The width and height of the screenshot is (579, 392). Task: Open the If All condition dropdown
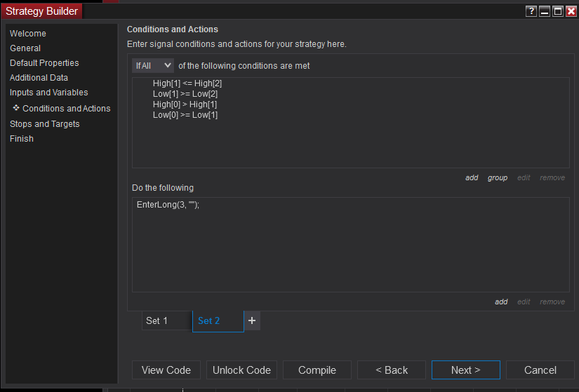pos(152,65)
